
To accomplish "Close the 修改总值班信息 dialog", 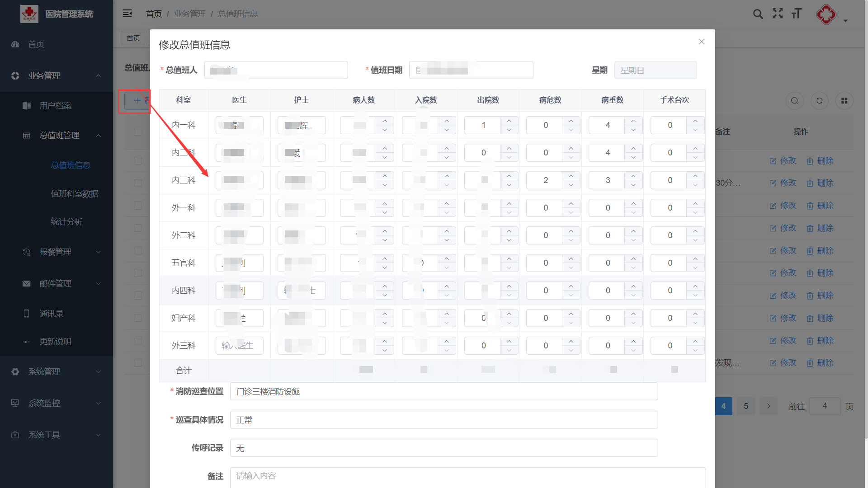I will pos(701,42).
